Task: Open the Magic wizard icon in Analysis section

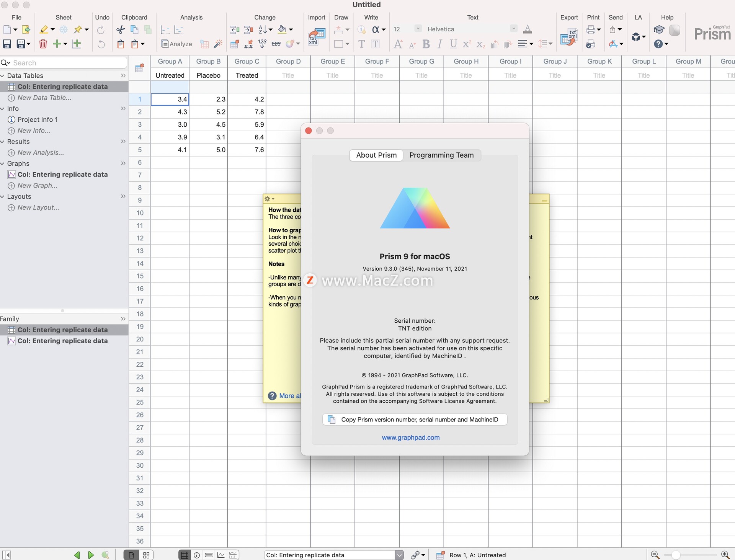Action: tap(218, 44)
